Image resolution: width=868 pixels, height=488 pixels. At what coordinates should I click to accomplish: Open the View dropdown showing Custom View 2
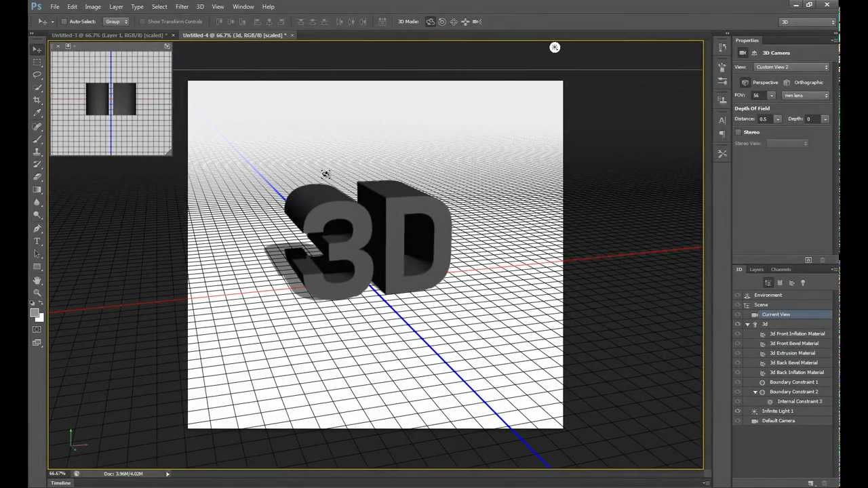791,66
